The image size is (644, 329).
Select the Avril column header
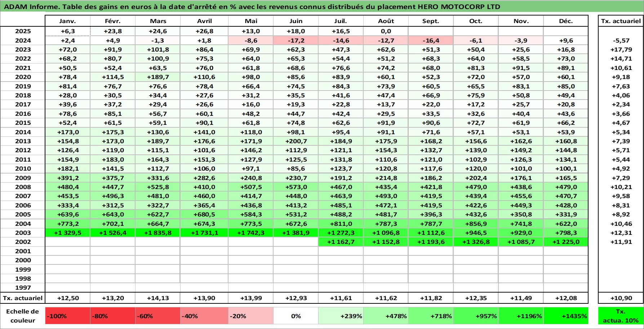click(204, 21)
